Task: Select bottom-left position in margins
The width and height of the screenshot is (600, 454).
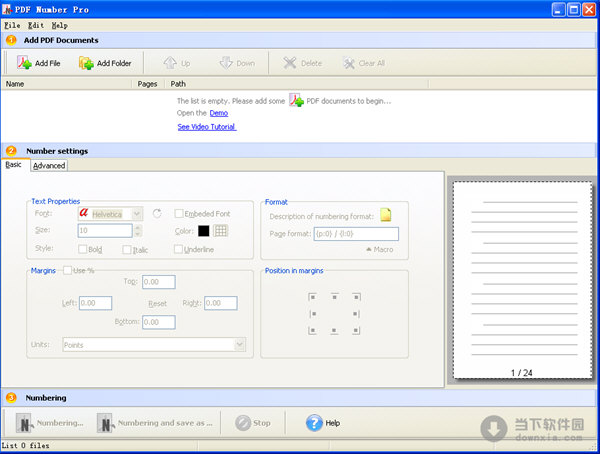Action: click(312, 330)
